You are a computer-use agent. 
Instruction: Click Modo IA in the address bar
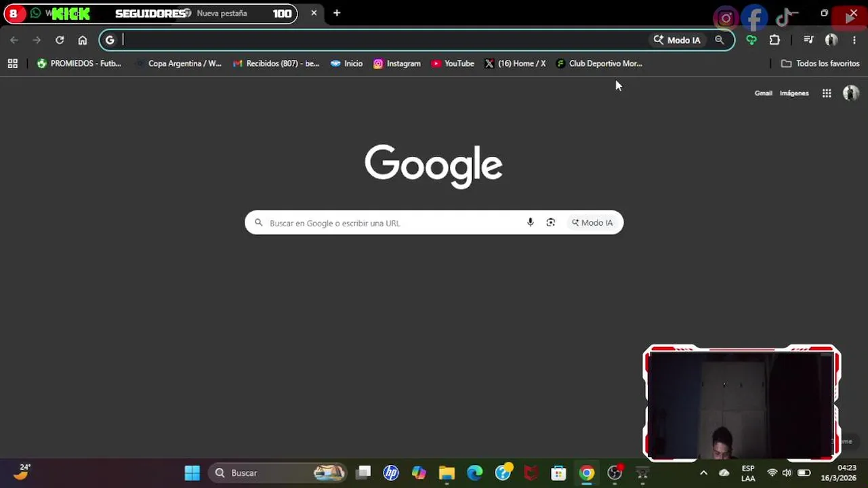pos(677,40)
